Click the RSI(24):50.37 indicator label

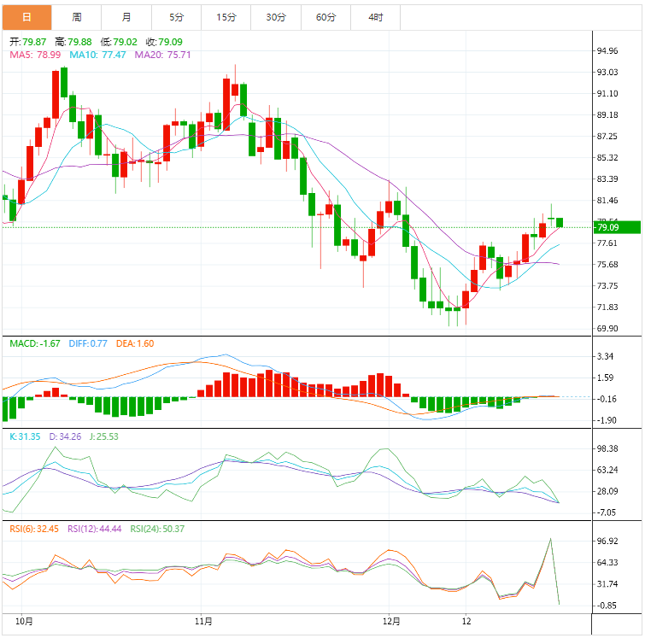[157, 529]
